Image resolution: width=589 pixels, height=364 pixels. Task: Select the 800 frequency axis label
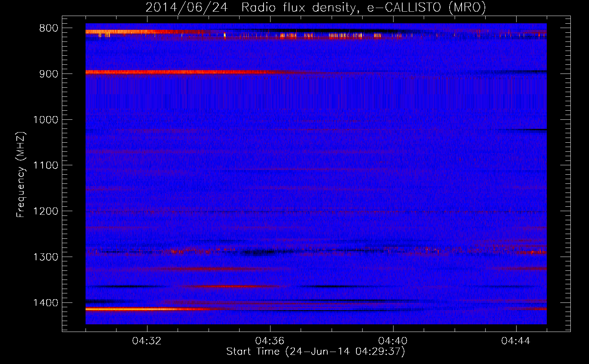(x=48, y=28)
